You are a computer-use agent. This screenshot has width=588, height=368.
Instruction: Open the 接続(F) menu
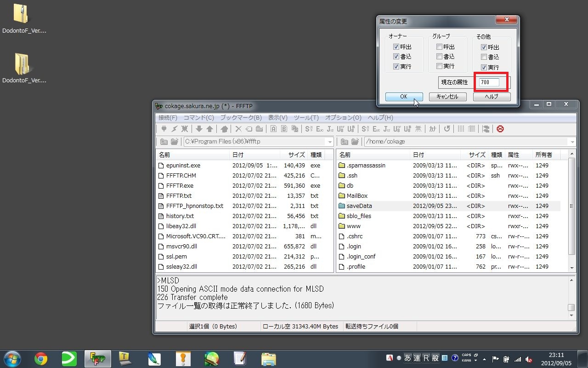(x=168, y=118)
